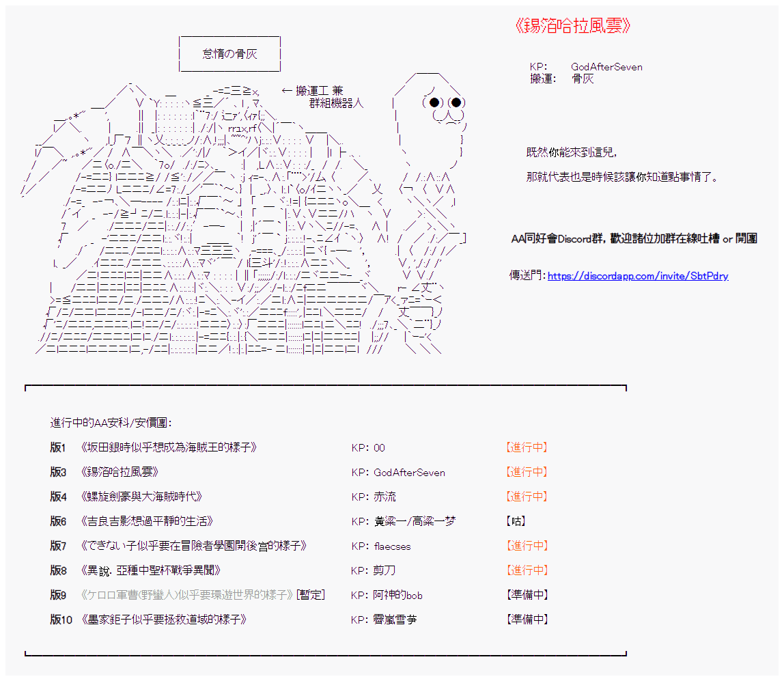Open 《墨家鉅子似乎要拯救道域的樣子》 in board 10
This screenshot has width=784, height=681.
click(x=163, y=620)
